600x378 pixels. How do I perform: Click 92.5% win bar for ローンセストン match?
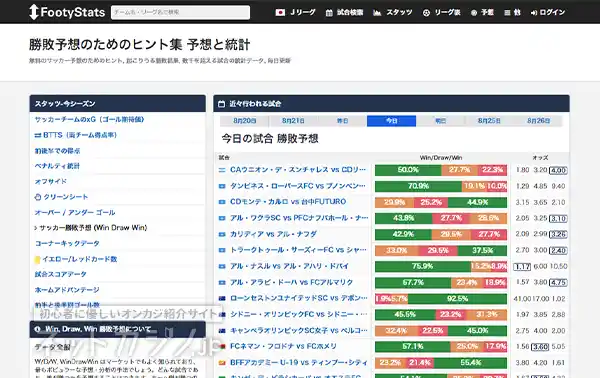pos(457,298)
